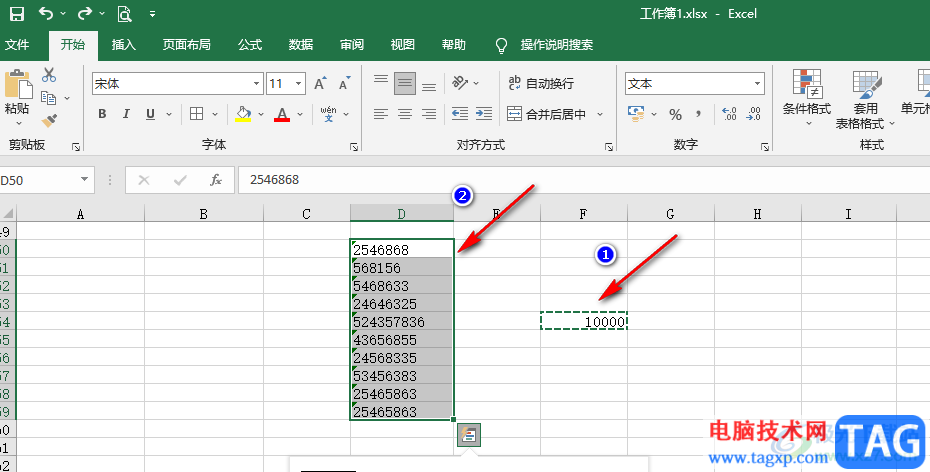This screenshot has height=472, width=930.
Task: Apply comma thousands separator style
Action: 699,114
